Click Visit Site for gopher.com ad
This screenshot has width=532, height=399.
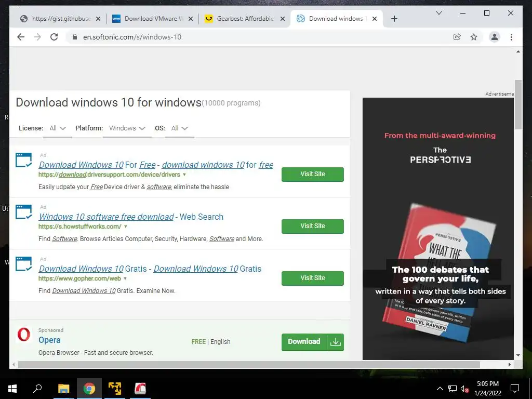[x=312, y=278]
